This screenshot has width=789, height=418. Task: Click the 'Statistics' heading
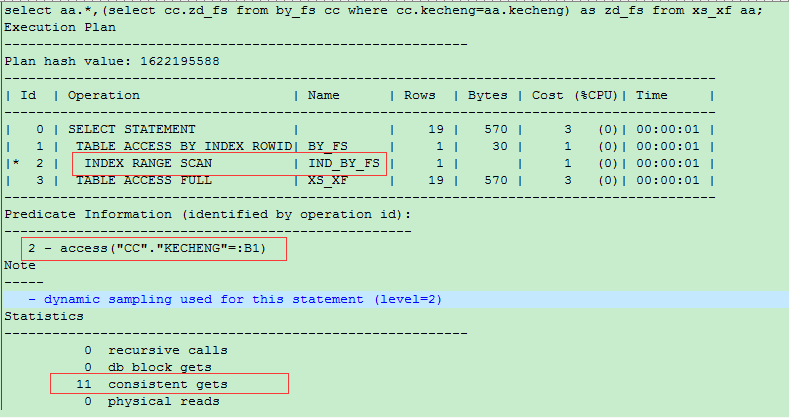(x=44, y=316)
